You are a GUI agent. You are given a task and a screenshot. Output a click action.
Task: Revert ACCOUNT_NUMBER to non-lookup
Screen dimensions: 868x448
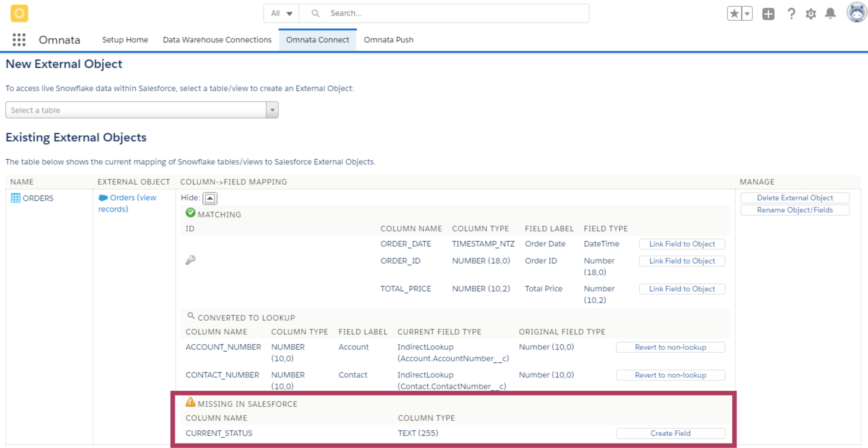(x=670, y=347)
